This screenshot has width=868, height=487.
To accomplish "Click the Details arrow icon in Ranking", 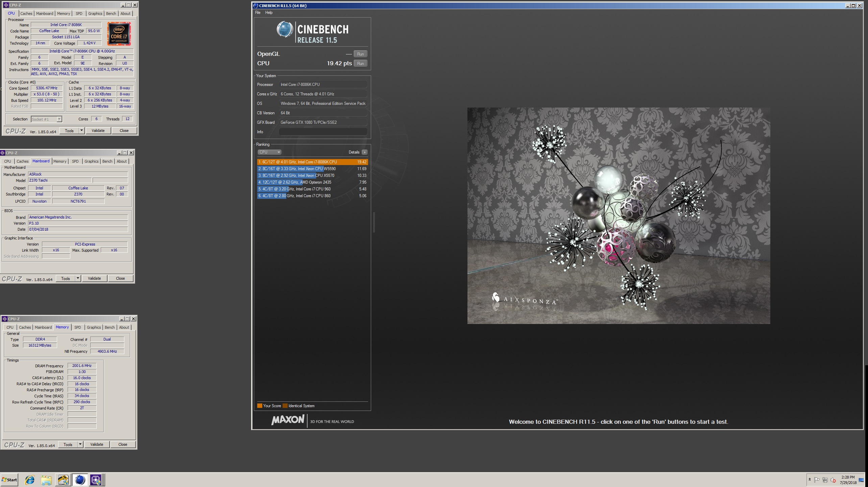I will point(364,152).
